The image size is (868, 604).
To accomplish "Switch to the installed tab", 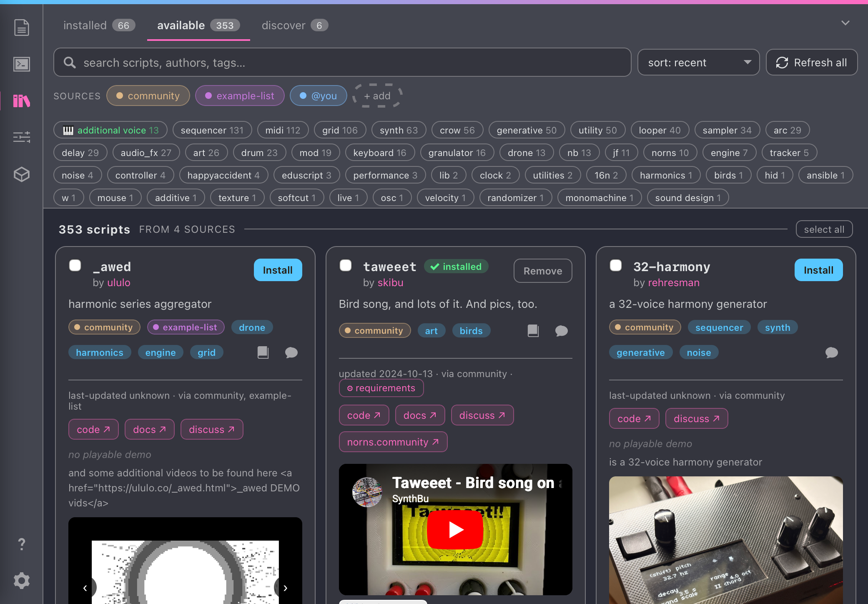I will tap(99, 25).
